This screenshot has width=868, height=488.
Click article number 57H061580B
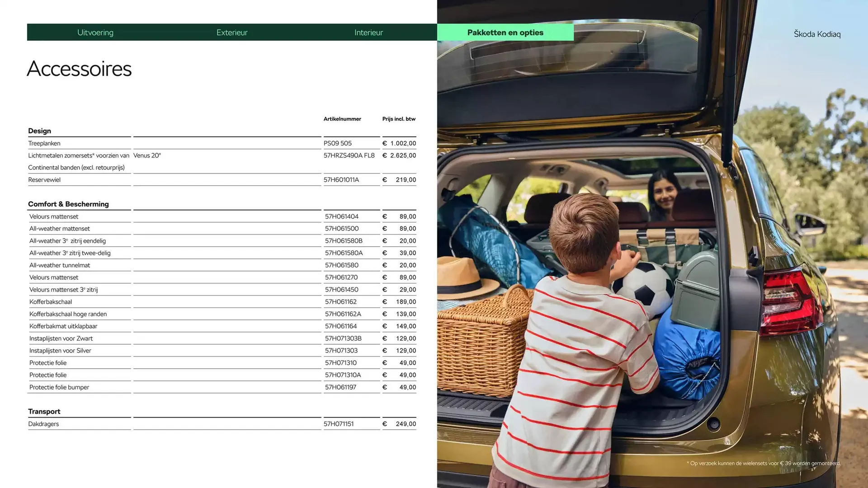(x=344, y=241)
